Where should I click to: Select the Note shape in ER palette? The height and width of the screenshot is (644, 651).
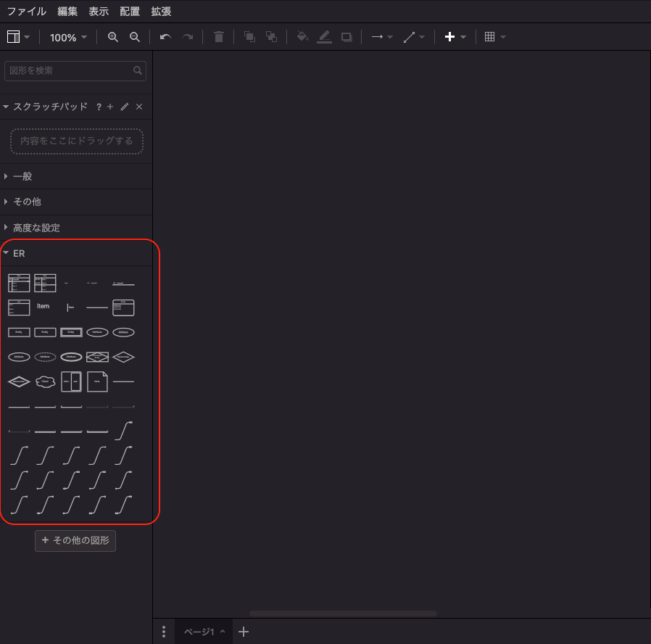tap(97, 381)
